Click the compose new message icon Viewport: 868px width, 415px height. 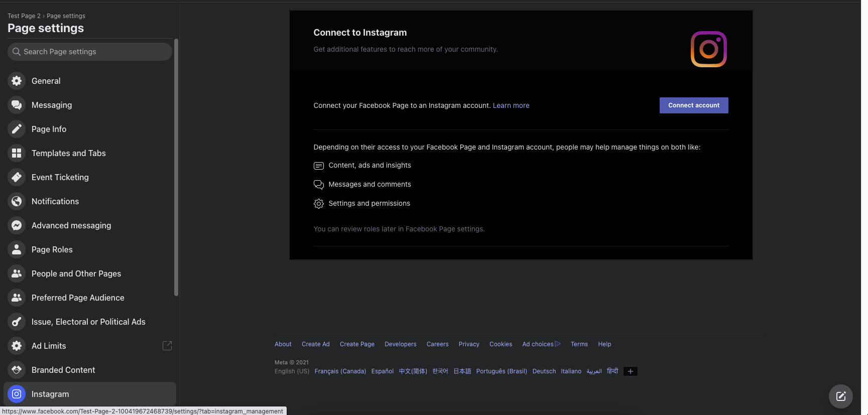(841, 396)
